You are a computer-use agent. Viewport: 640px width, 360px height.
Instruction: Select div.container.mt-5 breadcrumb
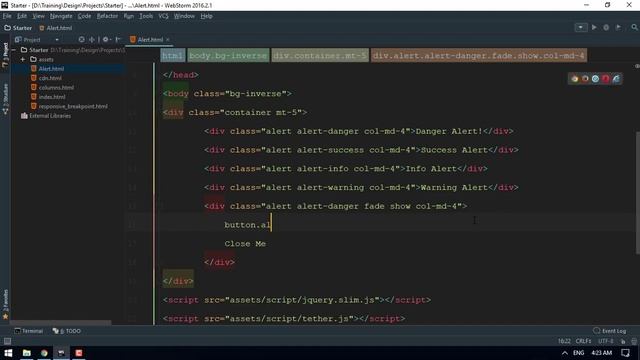pos(320,56)
